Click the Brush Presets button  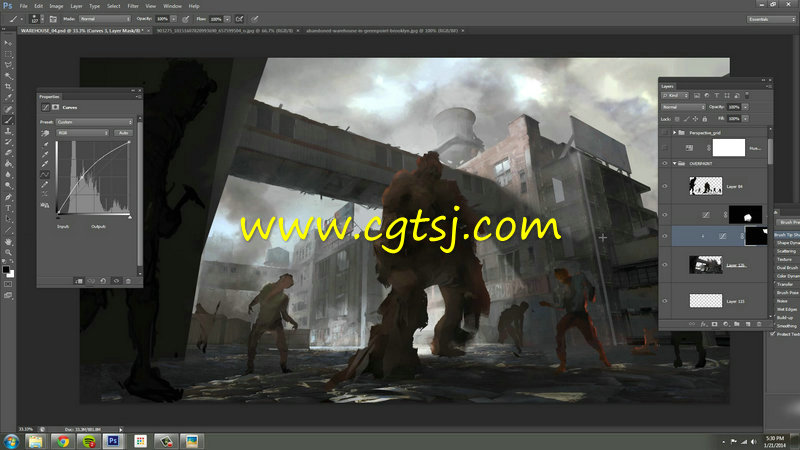tap(790, 222)
